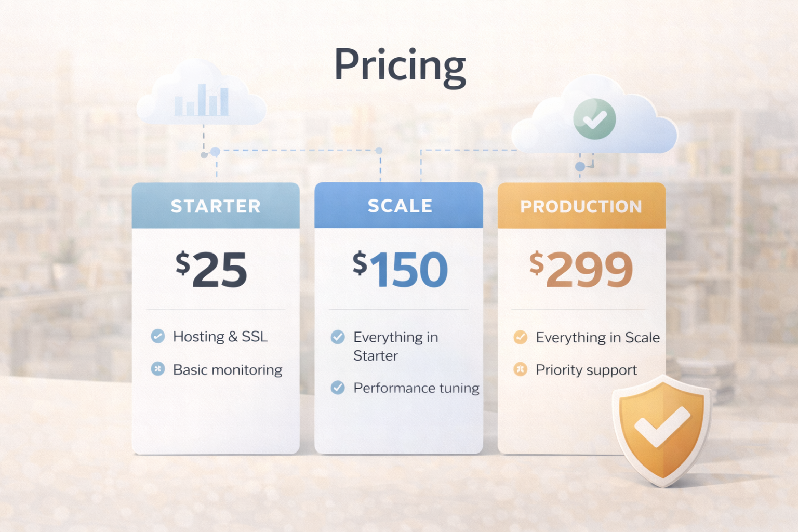Click the $150 Scale price
Viewport: 798px width, 532px height.
[x=400, y=269]
